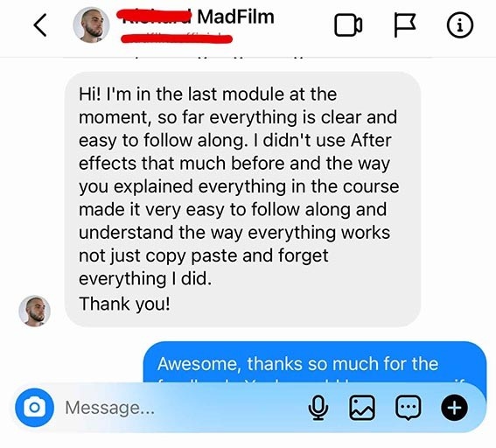Tap the small avatar beside received message
Screen dimensions: 496x448
point(34,311)
